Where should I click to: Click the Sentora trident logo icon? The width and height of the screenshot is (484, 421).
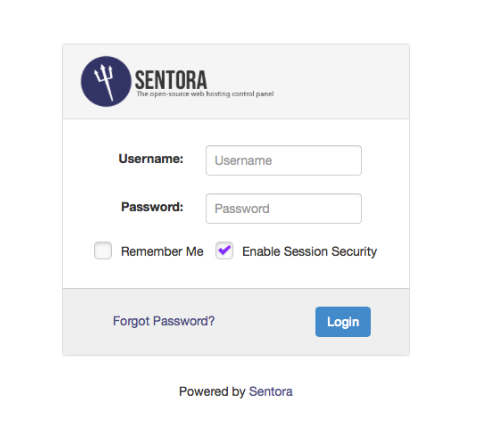click(106, 81)
